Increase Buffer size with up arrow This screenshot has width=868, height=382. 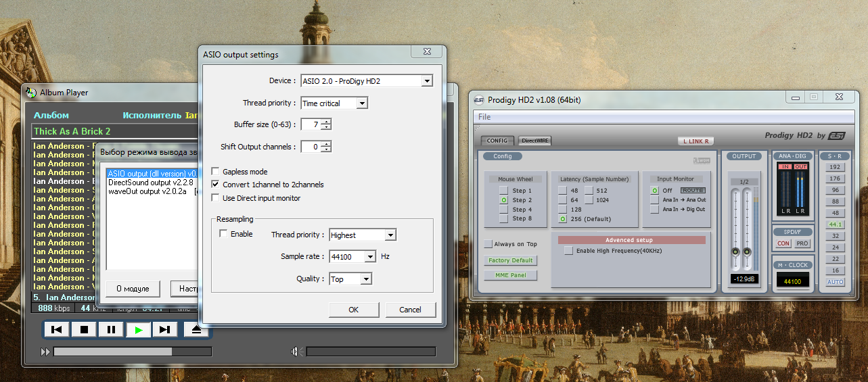click(x=326, y=122)
